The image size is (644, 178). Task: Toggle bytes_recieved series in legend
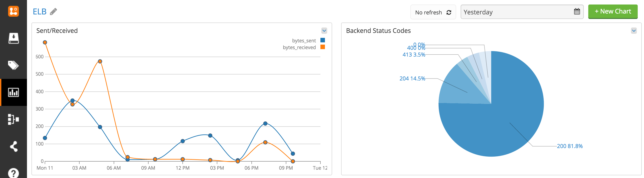click(x=299, y=47)
